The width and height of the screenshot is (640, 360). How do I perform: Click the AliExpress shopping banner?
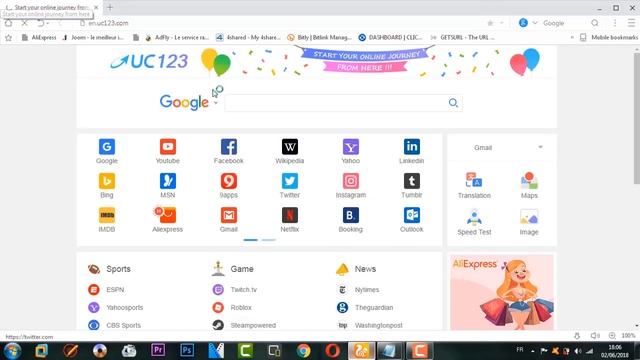tap(502, 292)
